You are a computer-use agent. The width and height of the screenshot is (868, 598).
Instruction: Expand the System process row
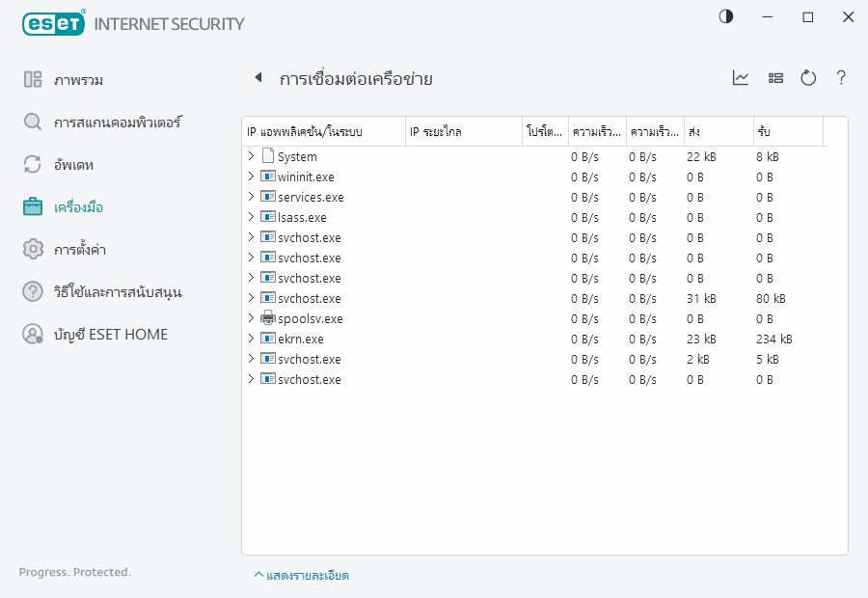point(252,156)
